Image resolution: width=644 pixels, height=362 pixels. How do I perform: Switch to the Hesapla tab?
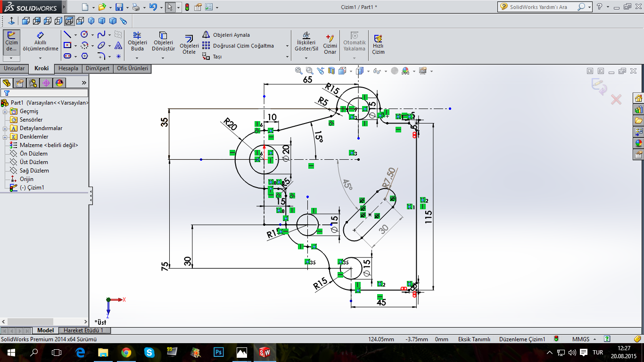(x=68, y=68)
